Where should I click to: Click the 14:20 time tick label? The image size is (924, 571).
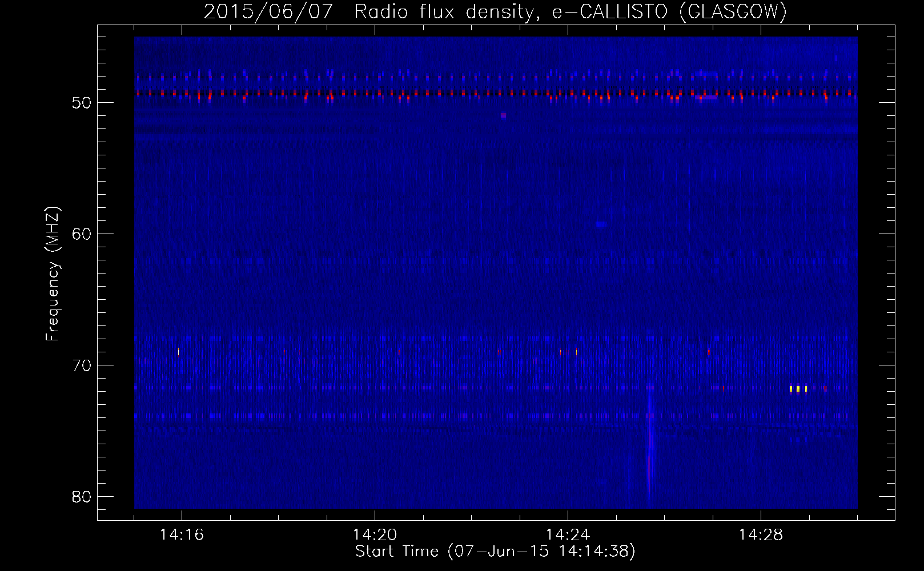pyautogui.click(x=375, y=534)
